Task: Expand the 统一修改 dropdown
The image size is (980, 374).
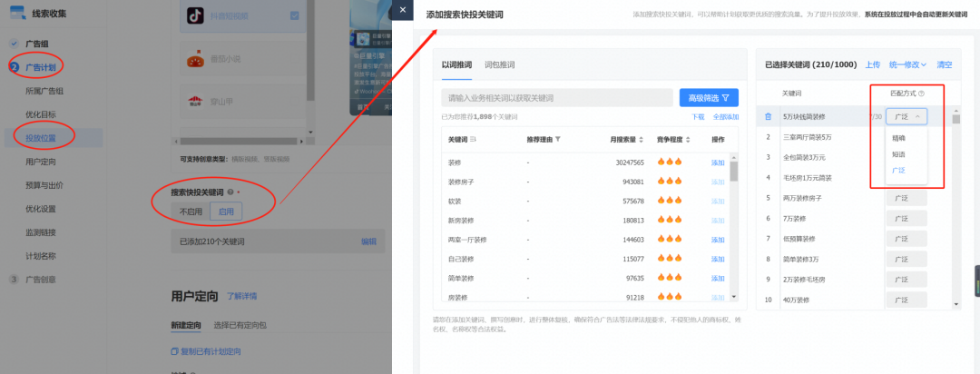Action: click(907, 65)
